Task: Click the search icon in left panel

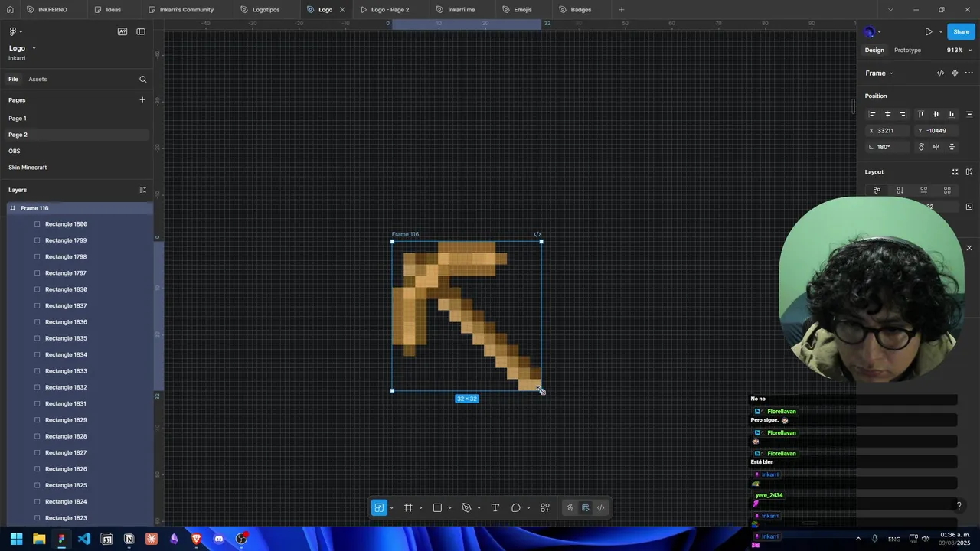Action: 142,79
